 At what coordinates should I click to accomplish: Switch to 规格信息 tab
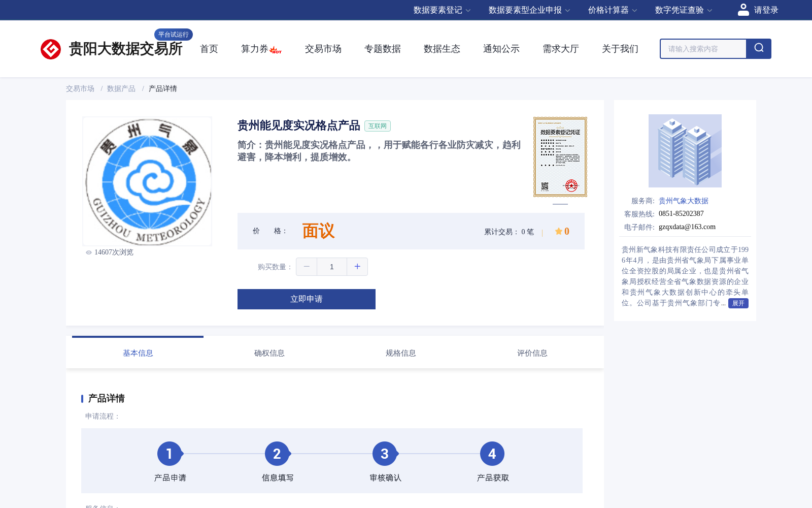pos(401,353)
